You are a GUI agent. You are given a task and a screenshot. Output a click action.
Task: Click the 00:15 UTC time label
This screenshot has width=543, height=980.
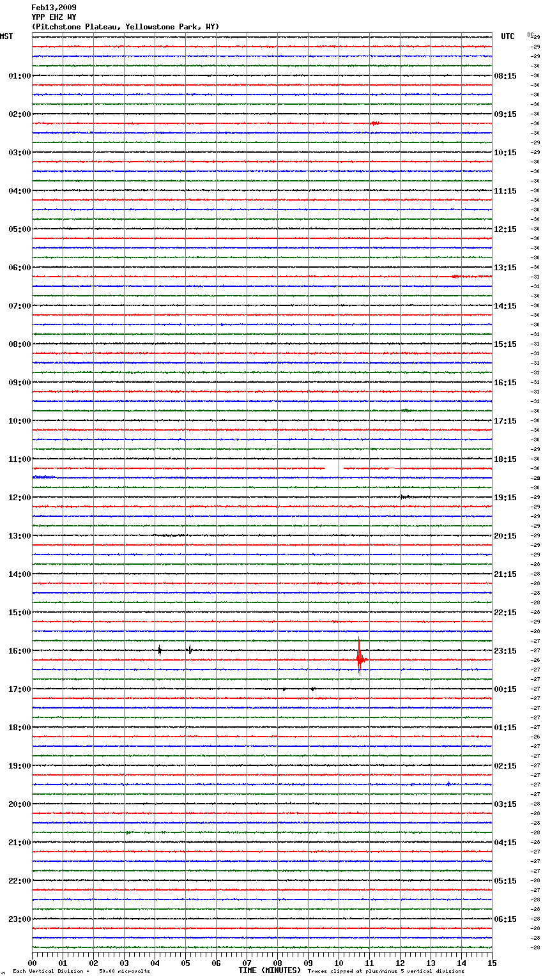point(505,689)
